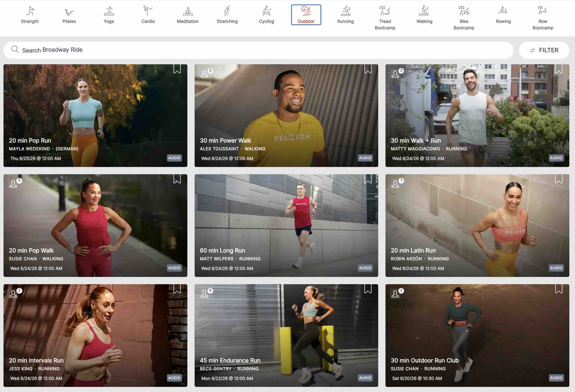Viewport: 575px width, 392px height.
Task: Click 'BECS GENTRY · RUNNING' text
Action: [229, 369]
